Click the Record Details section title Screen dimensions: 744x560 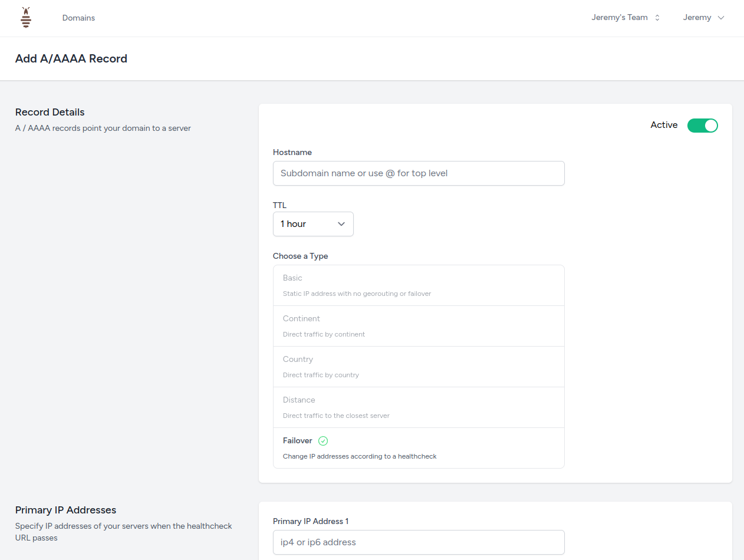(x=50, y=112)
